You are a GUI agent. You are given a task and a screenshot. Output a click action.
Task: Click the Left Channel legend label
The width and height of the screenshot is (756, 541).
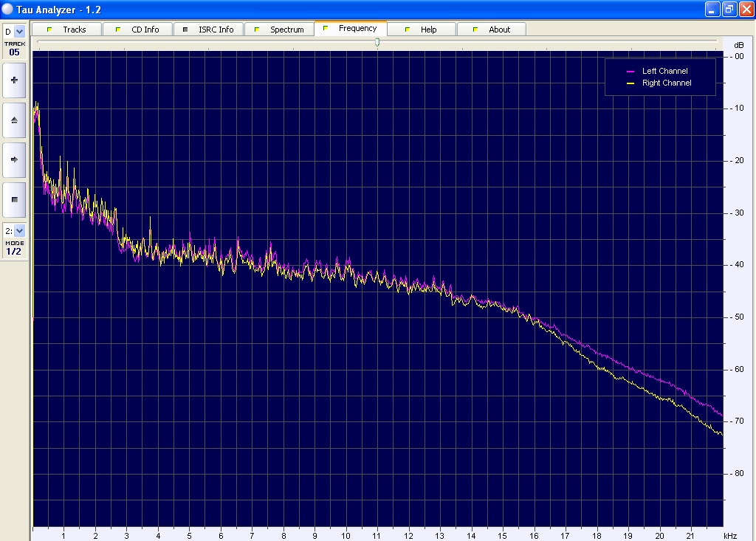point(664,72)
